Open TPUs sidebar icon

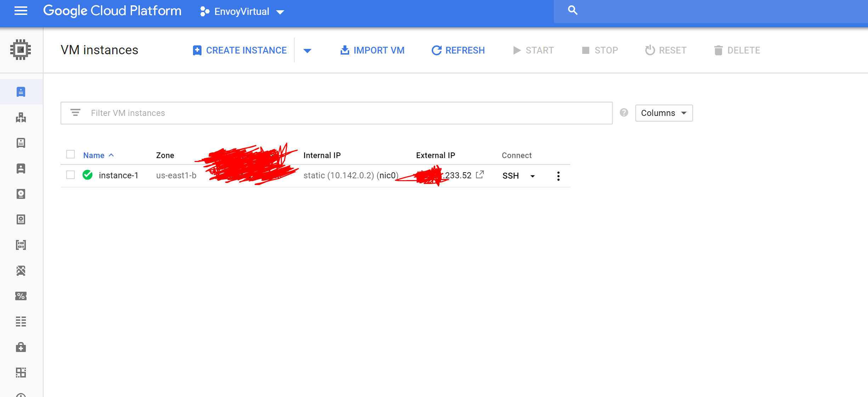21,270
